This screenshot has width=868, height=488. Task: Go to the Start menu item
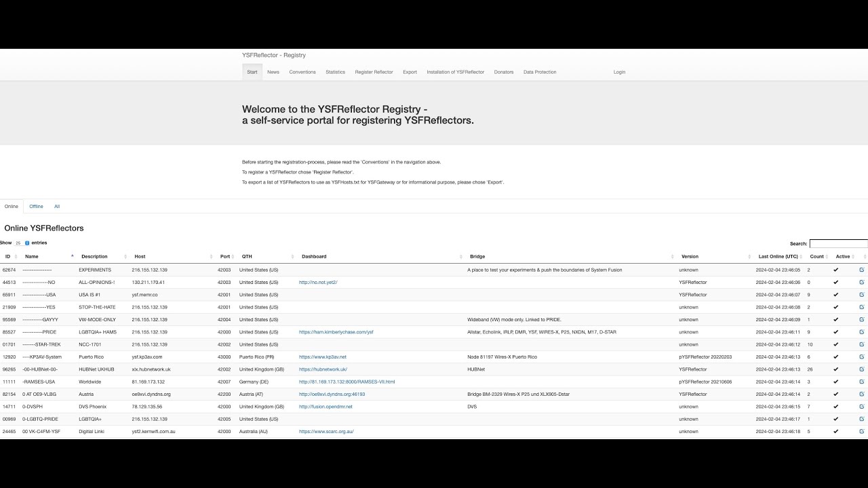[252, 72]
